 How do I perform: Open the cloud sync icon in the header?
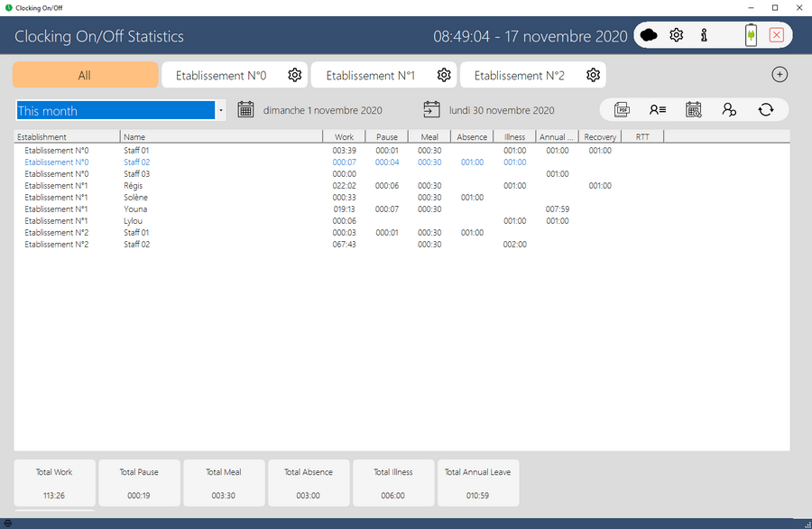point(649,35)
